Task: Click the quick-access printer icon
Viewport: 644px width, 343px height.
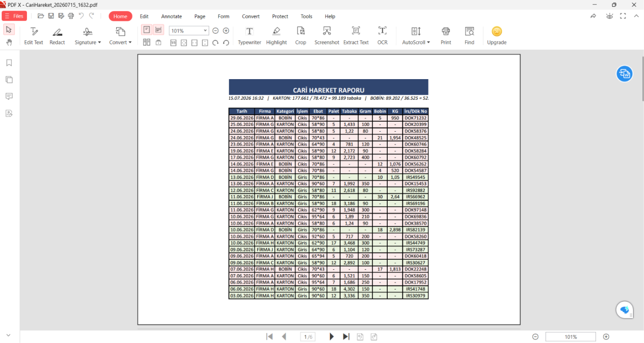Action: click(71, 16)
